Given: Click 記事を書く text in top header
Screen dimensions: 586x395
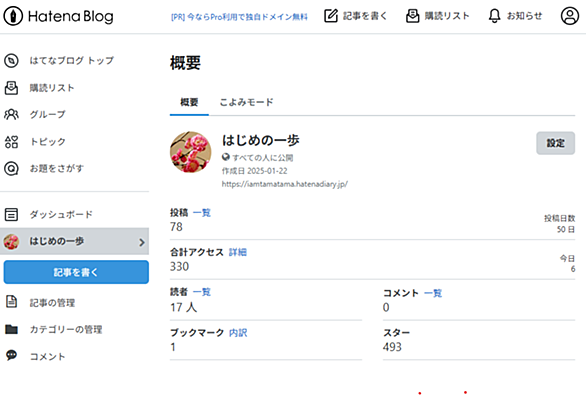Looking at the screenshot, I should click(365, 16).
